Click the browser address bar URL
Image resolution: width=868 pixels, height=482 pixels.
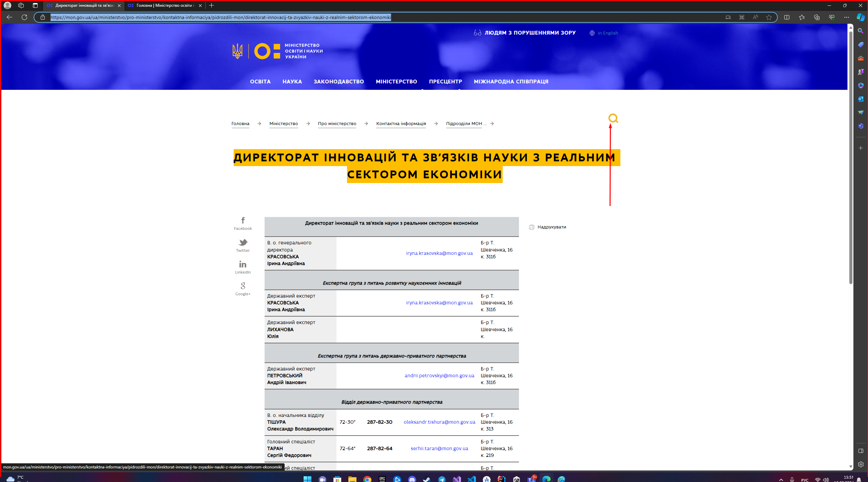[x=220, y=17]
